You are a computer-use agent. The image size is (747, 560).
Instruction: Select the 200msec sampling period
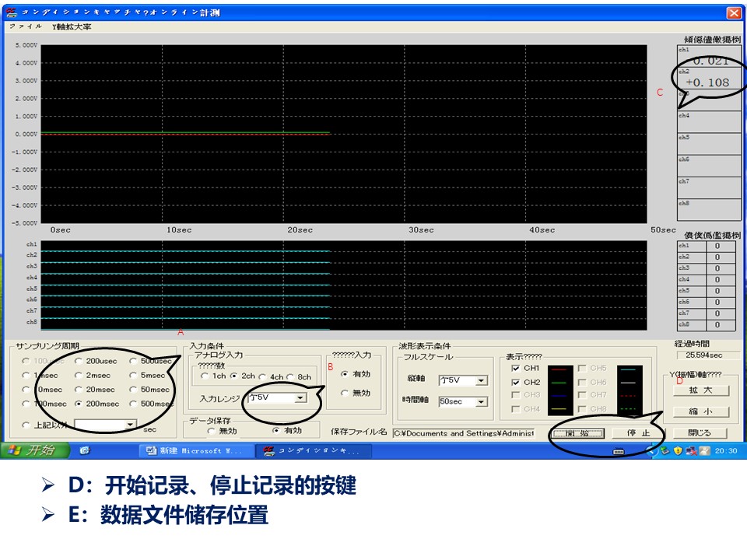pos(79,404)
